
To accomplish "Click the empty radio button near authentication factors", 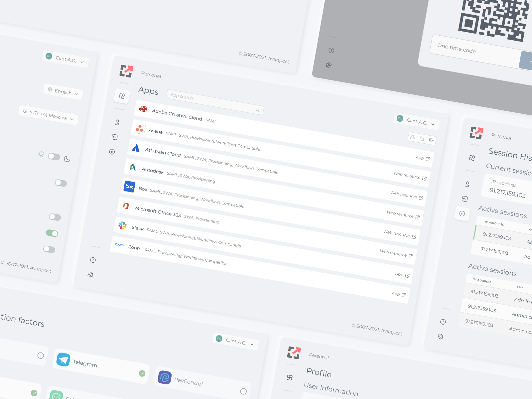I will pyautogui.click(x=41, y=356).
